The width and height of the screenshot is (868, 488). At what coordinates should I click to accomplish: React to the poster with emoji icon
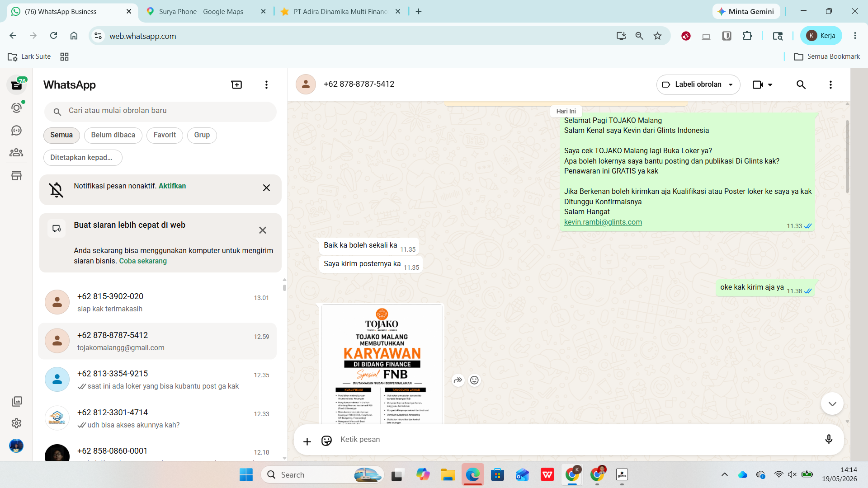pos(474,380)
